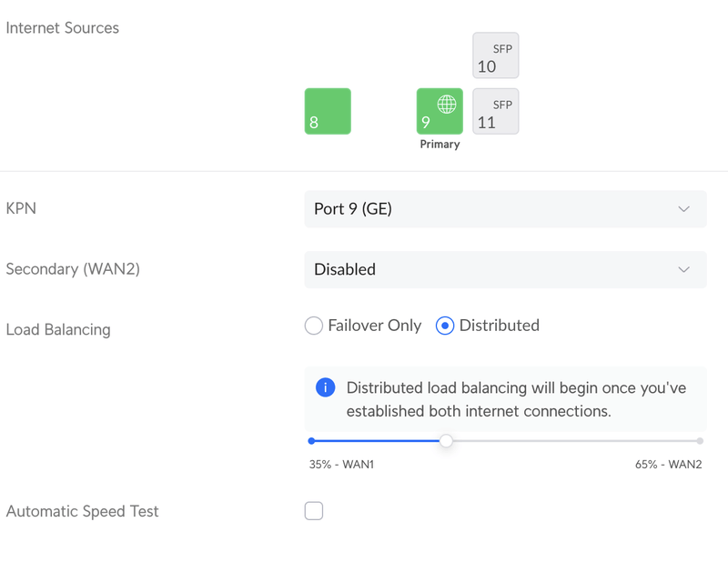Click the Primary label under port 9

click(x=440, y=145)
